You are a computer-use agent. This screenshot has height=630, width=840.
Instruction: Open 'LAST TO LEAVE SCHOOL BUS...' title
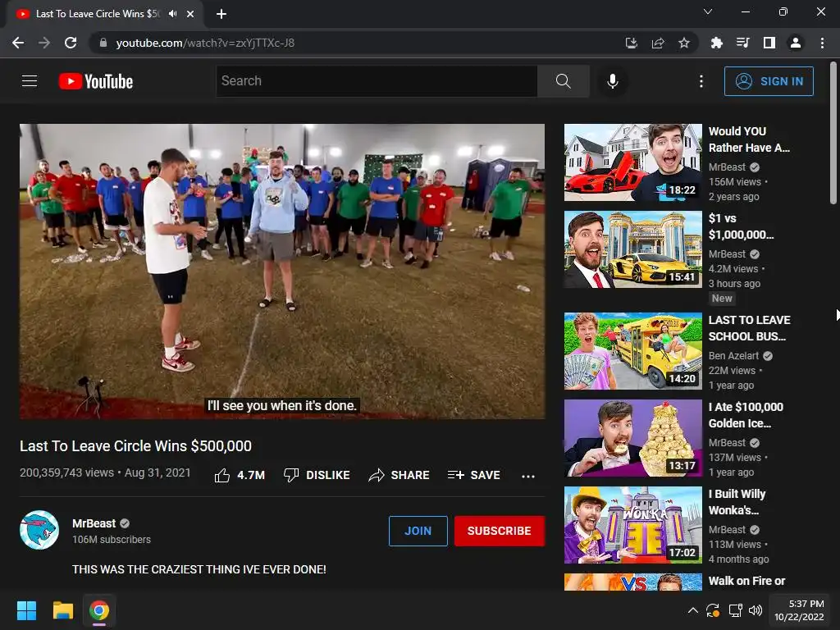(x=749, y=328)
